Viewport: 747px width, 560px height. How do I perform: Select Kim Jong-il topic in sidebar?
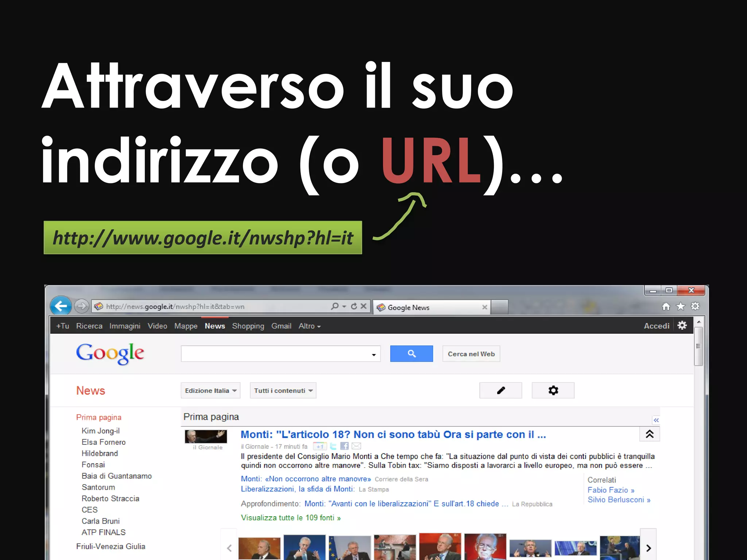(x=101, y=431)
